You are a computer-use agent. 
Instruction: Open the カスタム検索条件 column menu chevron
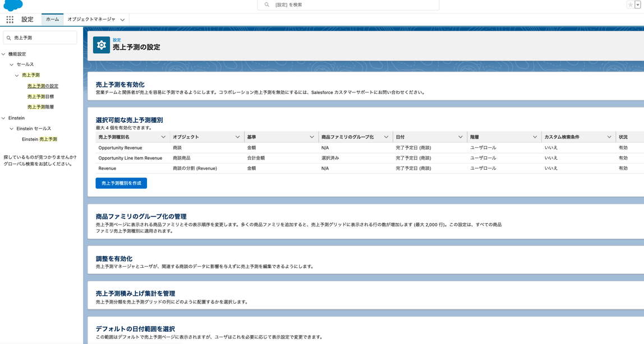[609, 137]
